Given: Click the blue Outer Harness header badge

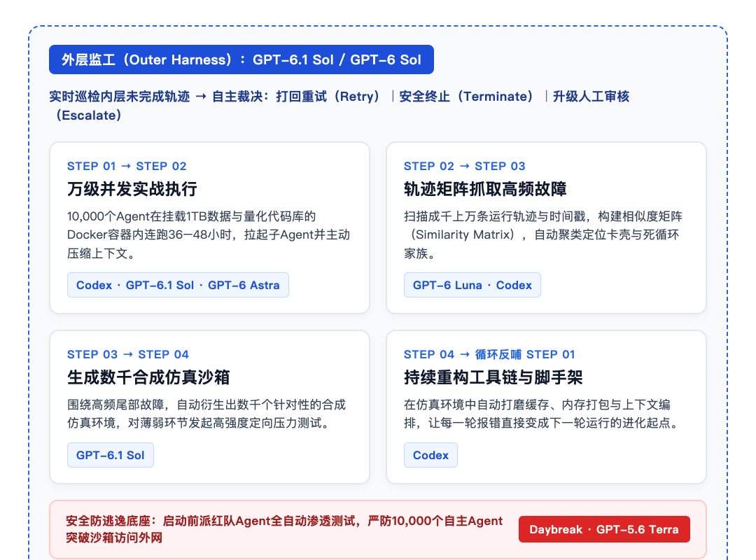Looking at the screenshot, I should (x=241, y=59).
